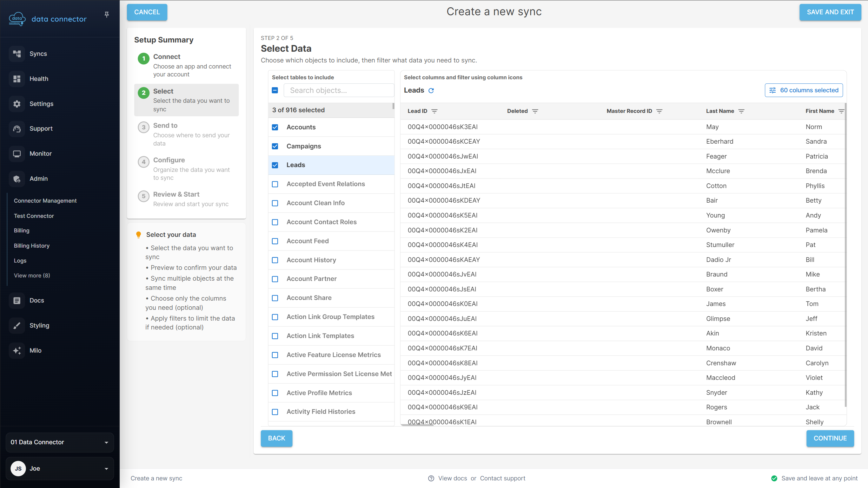Click the horizontal scrollbar under Leads table
The width and height of the screenshot is (868, 488).
click(x=417, y=425)
